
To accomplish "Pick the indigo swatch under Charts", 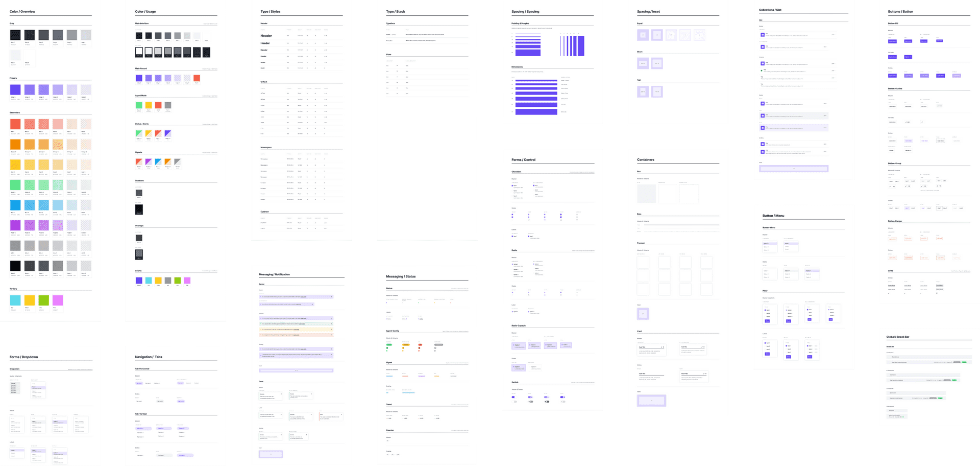I will tap(139, 281).
